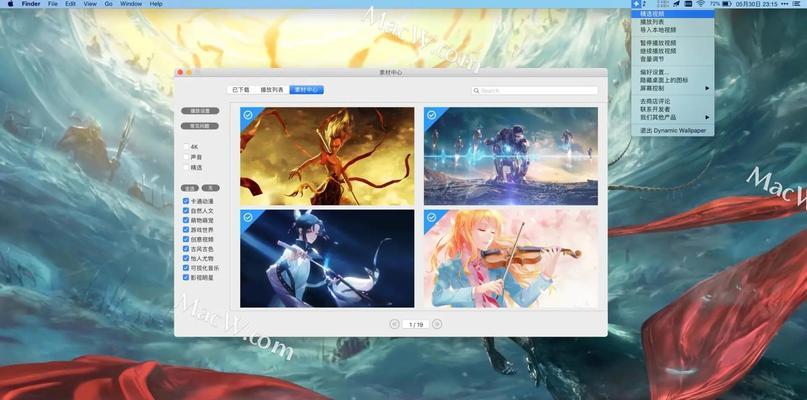Uncheck the 影视明星 category
807x400 pixels.
coord(186,277)
